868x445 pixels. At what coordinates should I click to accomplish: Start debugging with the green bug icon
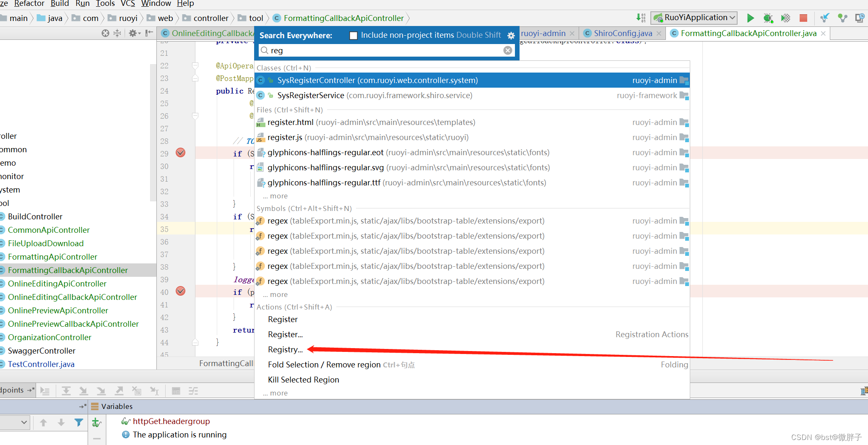768,18
